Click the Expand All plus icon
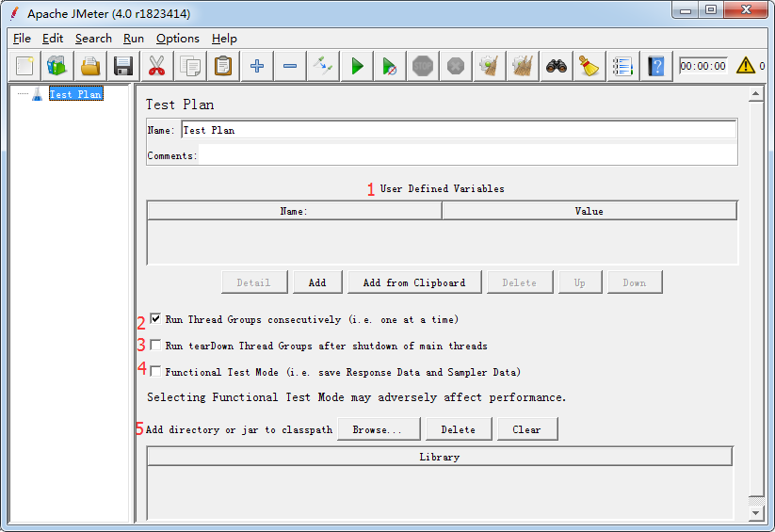Viewport: 775px width, 532px height. (256, 66)
